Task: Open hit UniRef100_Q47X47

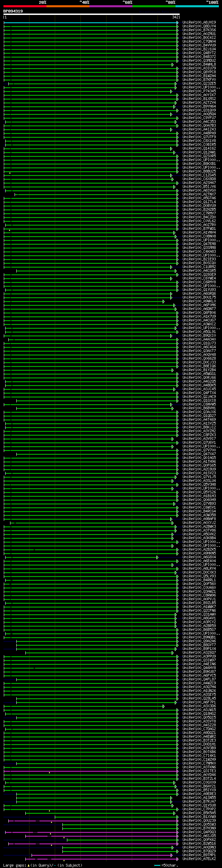Action: (199, 454)
